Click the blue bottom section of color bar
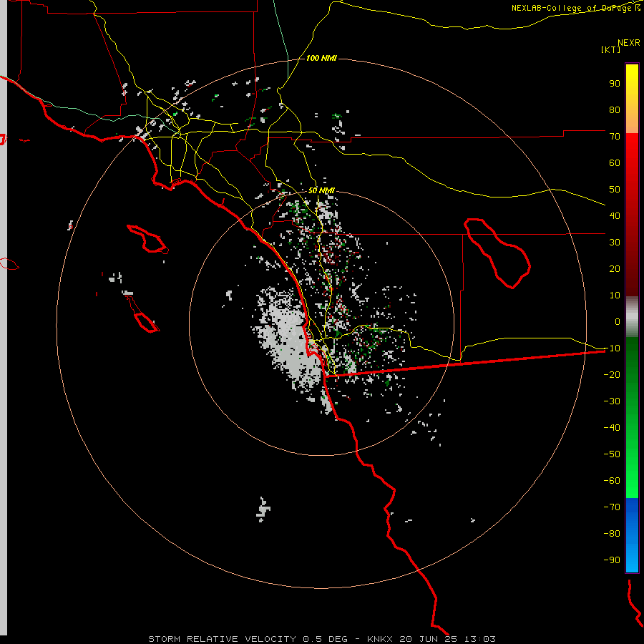The image size is (644, 644). (632, 535)
